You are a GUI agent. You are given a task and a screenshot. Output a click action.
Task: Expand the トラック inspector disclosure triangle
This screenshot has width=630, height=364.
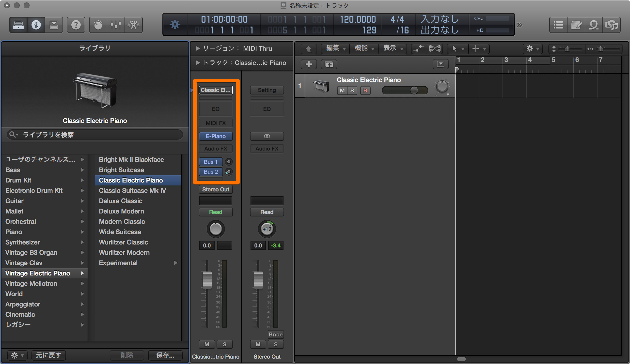198,62
